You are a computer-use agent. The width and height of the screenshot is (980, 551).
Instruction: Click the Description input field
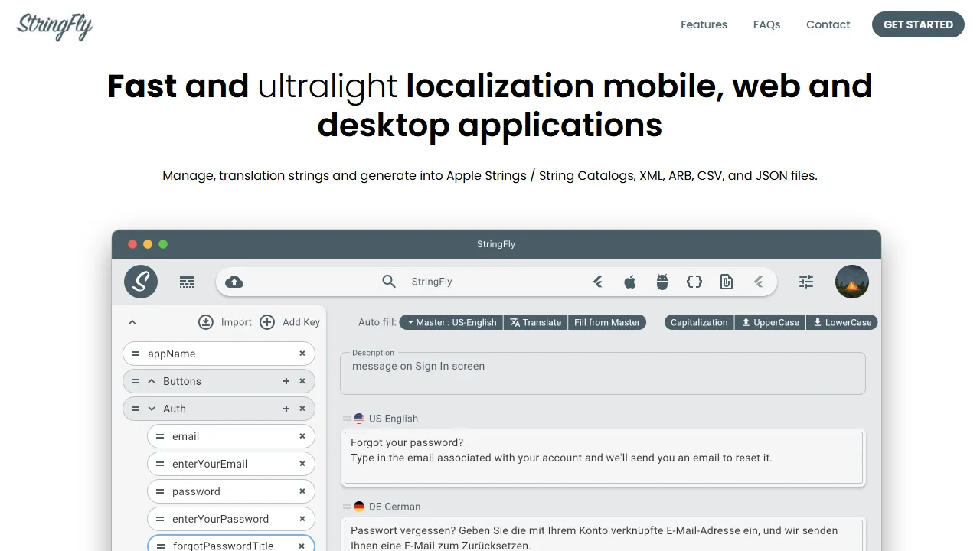(603, 373)
